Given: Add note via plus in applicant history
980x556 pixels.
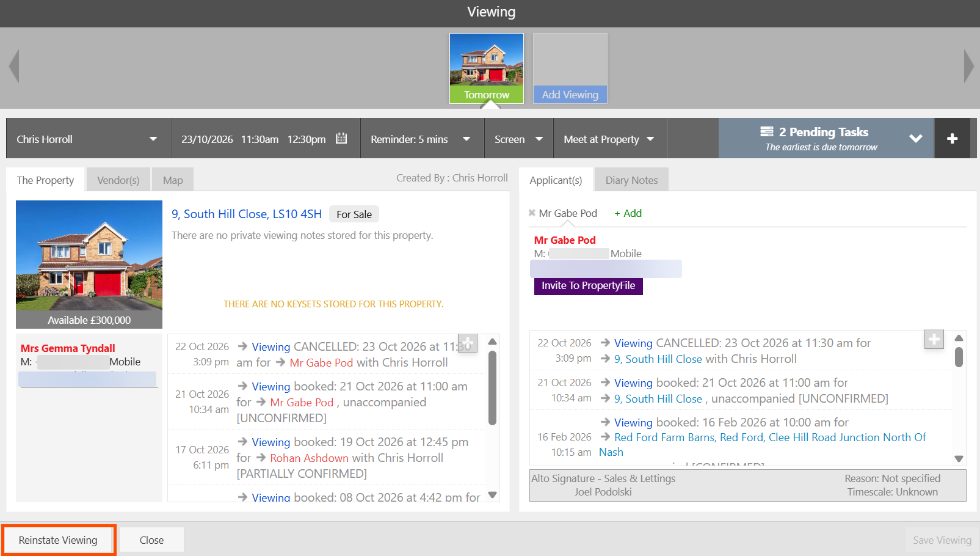Looking at the screenshot, I should (934, 339).
